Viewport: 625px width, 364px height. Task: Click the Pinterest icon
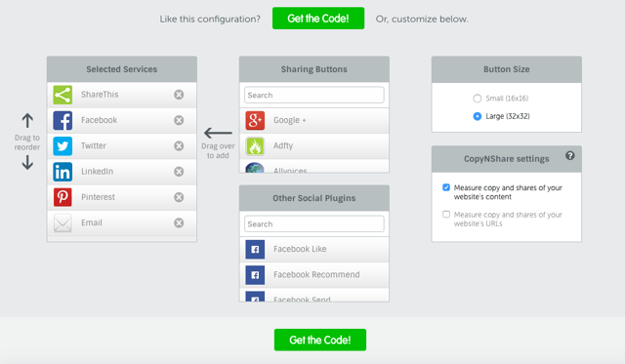coord(62,197)
